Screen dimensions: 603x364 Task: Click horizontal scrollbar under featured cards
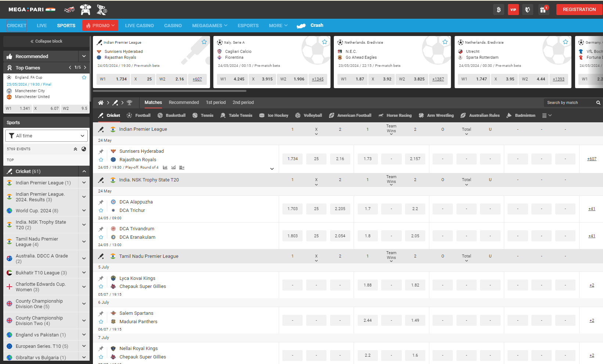170,91
